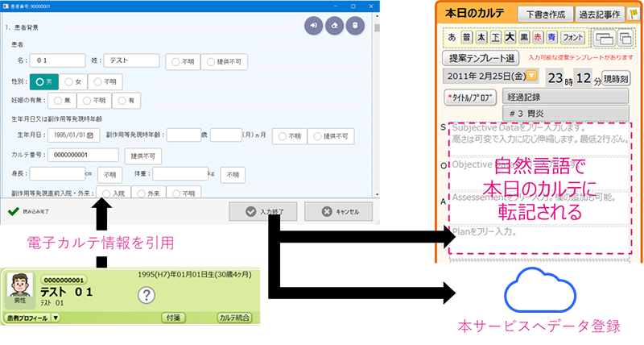The image size is (644, 345).
Task: Click the question mark help icon
Action: point(146,295)
